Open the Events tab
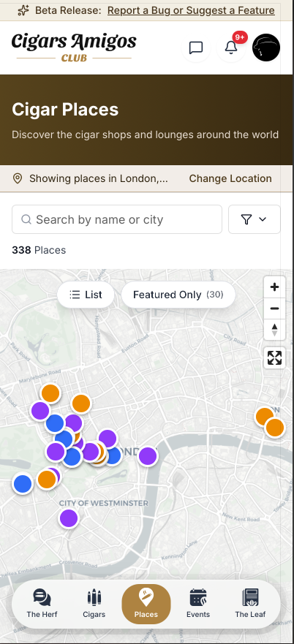Viewport: 294px width, 644px height. 198,603
